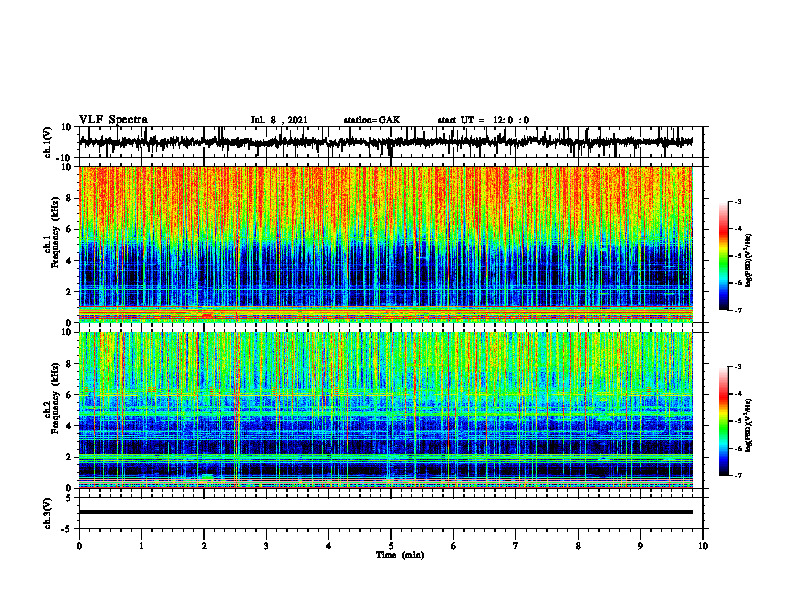Click the time axis tick label "9"

tap(640, 546)
